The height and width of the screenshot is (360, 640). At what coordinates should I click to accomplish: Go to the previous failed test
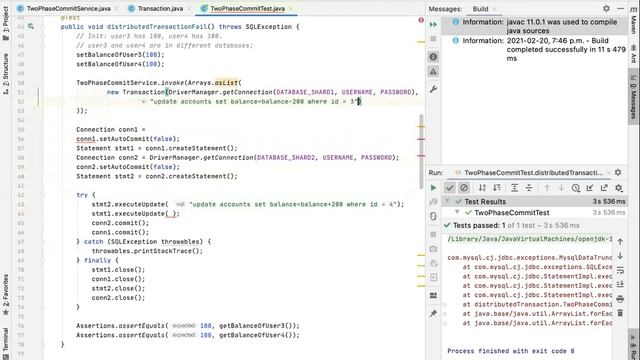pyautogui.click(x=547, y=188)
